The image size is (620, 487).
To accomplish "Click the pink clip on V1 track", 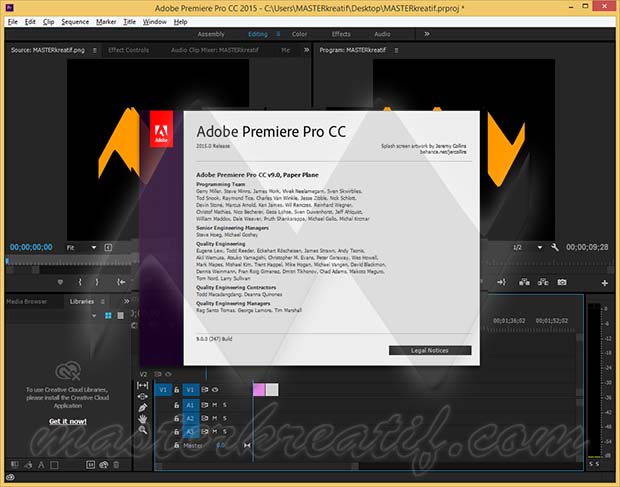I will click(259, 390).
